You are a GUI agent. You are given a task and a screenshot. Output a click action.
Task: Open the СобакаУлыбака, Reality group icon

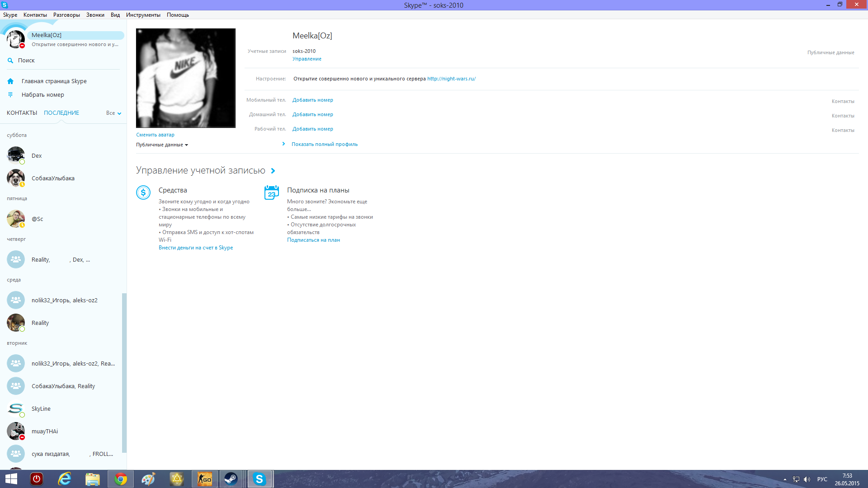click(x=16, y=386)
